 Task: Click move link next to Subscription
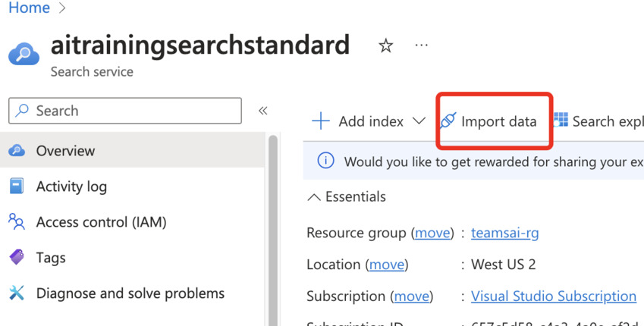click(412, 296)
